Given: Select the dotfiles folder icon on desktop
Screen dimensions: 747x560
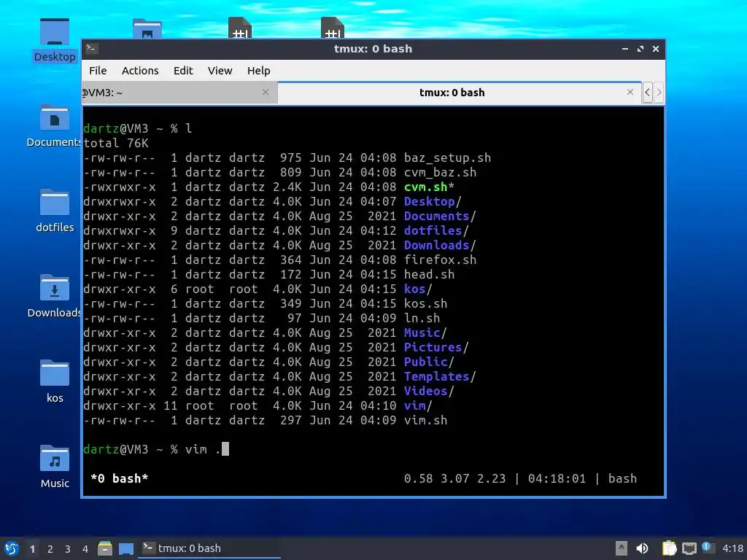Looking at the screenshot, I should (54, 211).
